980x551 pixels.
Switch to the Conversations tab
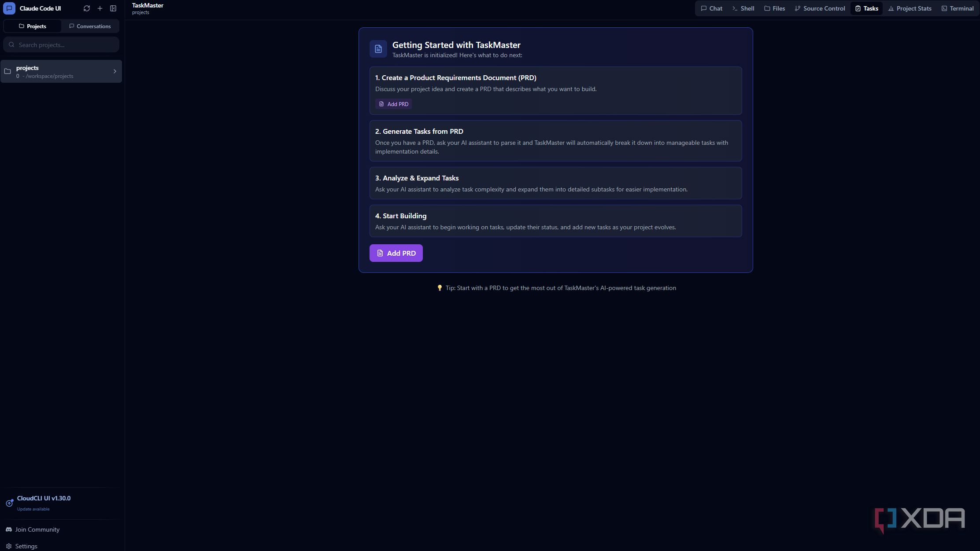point(90,26)
